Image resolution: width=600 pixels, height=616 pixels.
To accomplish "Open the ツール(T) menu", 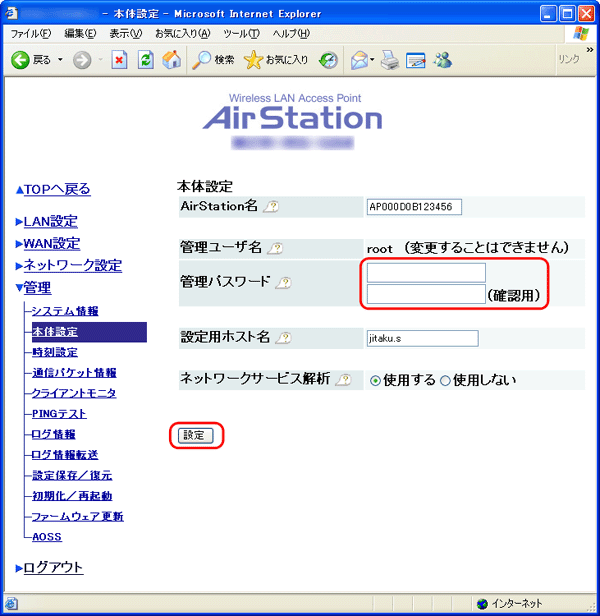I will (241, 34).
